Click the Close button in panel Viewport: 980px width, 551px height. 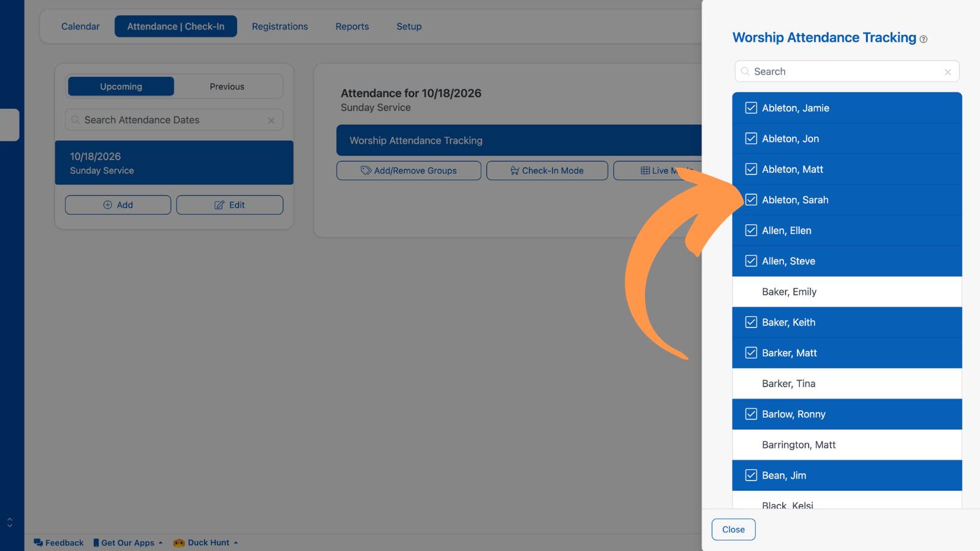point(733,530)
